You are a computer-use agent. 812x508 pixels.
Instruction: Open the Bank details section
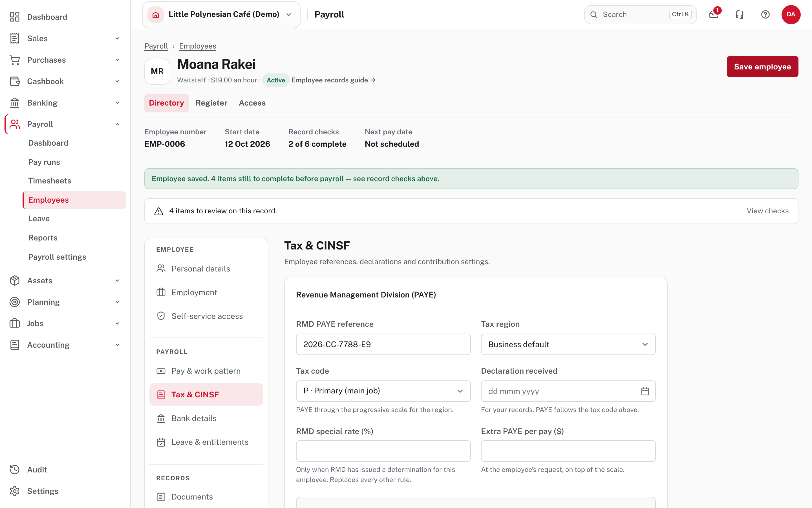206,418
